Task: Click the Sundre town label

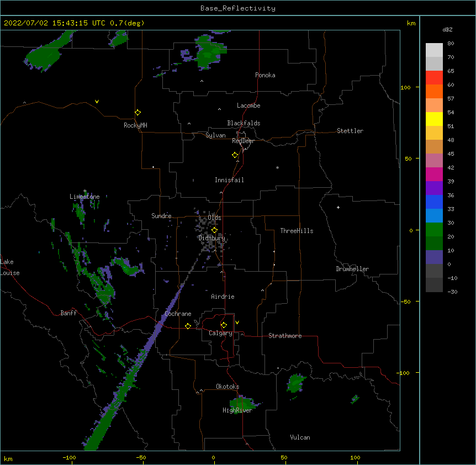Action: point(161,216)
